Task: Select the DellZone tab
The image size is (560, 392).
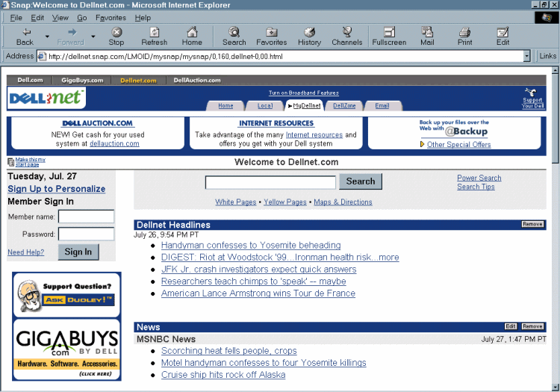Action: pyautogui.click(x=344, y=106)
